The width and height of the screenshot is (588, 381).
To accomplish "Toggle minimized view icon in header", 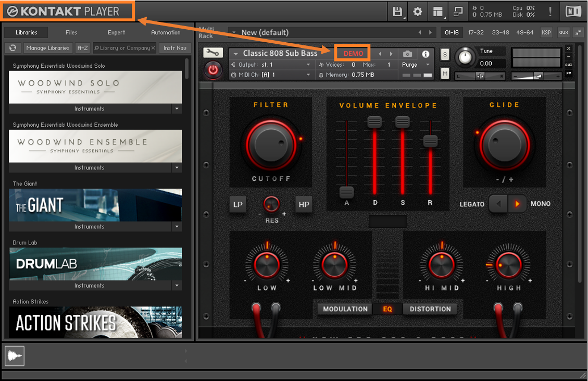I will 458,11.
